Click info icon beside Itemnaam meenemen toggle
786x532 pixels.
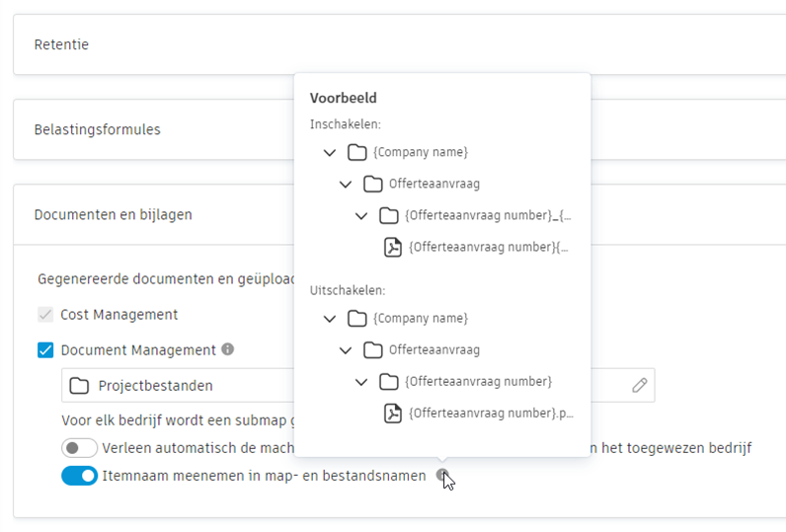coord(442,475)
